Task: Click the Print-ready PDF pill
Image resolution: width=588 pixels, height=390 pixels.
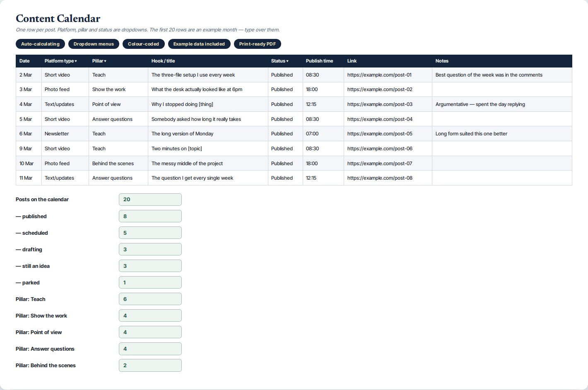Action: [x=257, y=44]
